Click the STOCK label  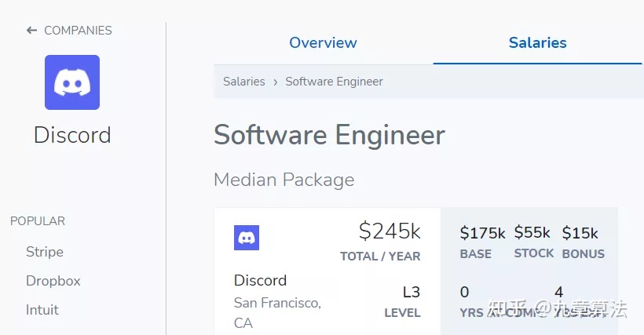tap(534, 253)
